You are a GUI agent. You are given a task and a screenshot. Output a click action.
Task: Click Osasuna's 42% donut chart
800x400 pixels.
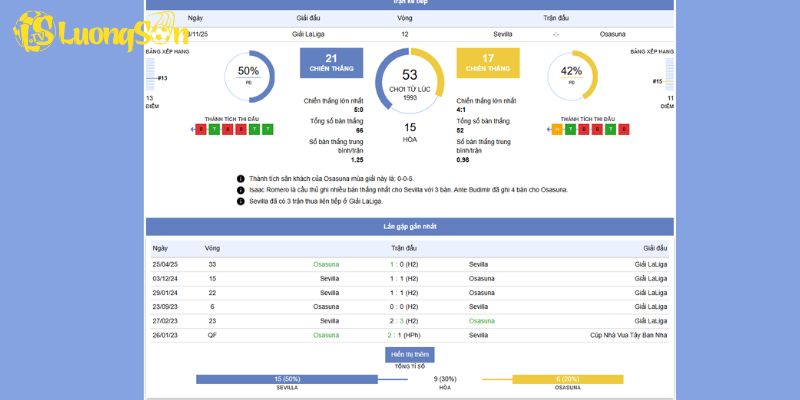[x=571, y=76]
